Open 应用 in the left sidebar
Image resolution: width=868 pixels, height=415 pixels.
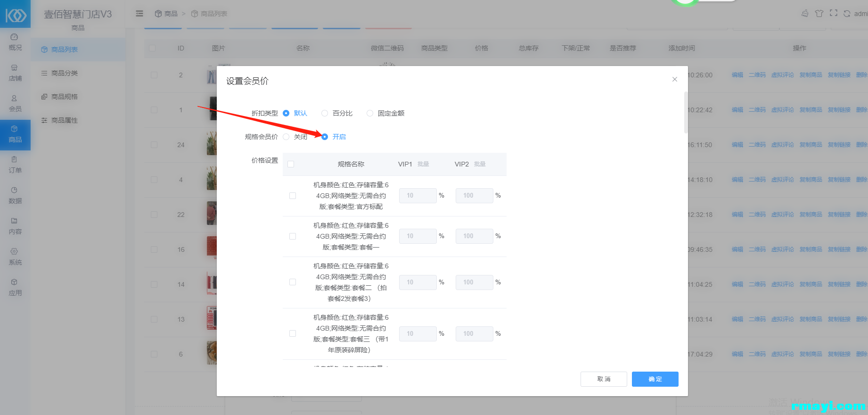15,288
